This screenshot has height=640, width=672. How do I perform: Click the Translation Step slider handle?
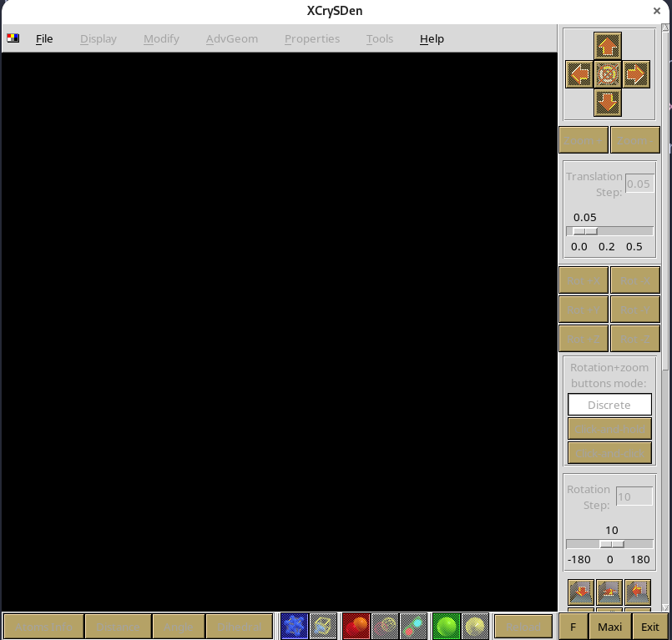pyautogui.click(x=584, y=231)
